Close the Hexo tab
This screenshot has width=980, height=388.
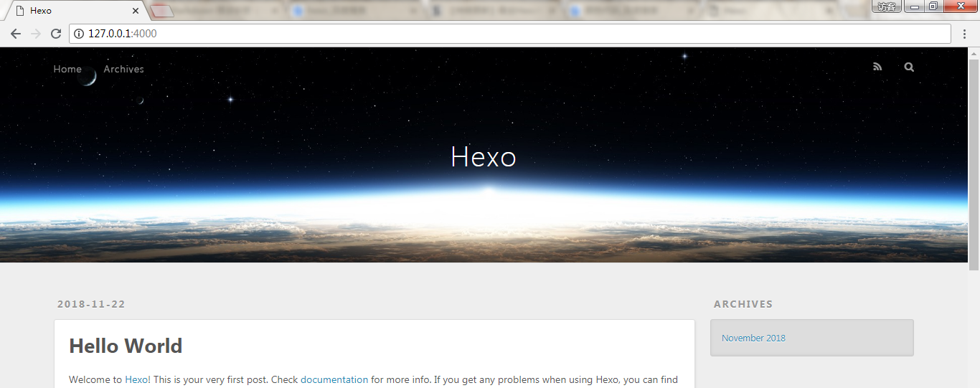pos(136,11)
